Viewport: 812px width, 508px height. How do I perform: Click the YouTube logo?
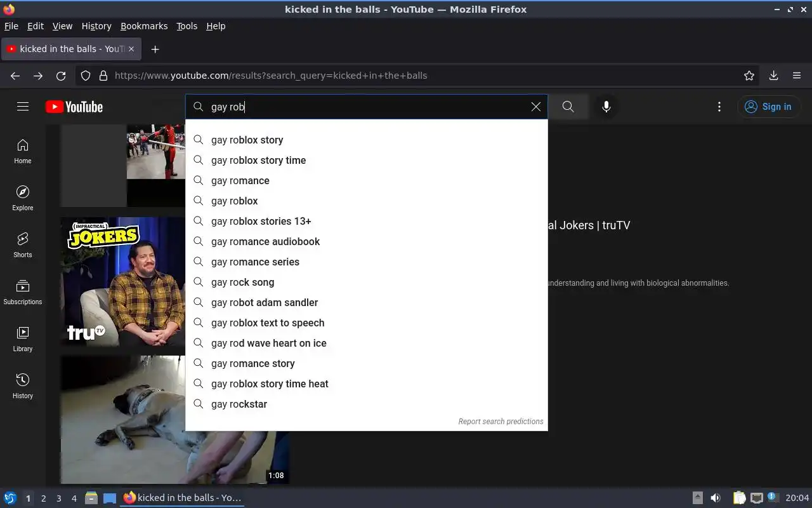point(74,107)
